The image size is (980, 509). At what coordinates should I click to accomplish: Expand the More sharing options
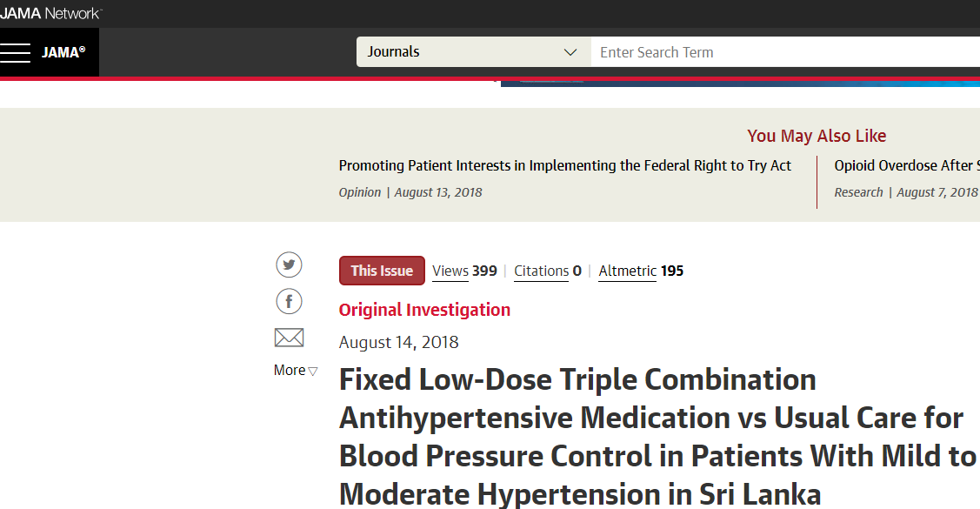[x=295, y=370]
